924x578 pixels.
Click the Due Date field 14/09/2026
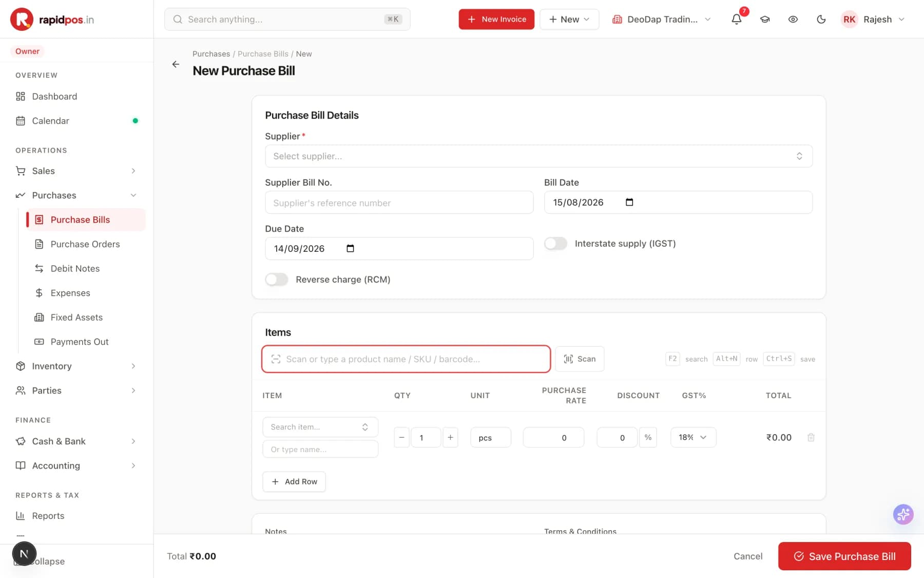pos(399,249)
